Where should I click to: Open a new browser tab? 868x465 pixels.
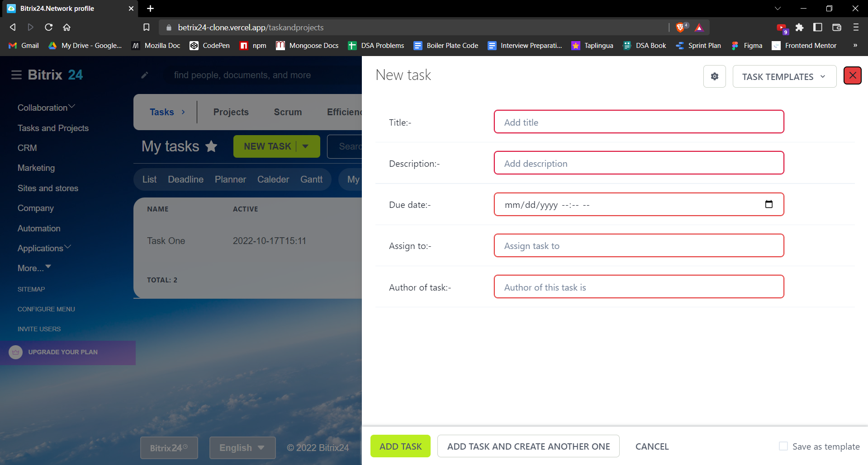(x=150, y=9)
